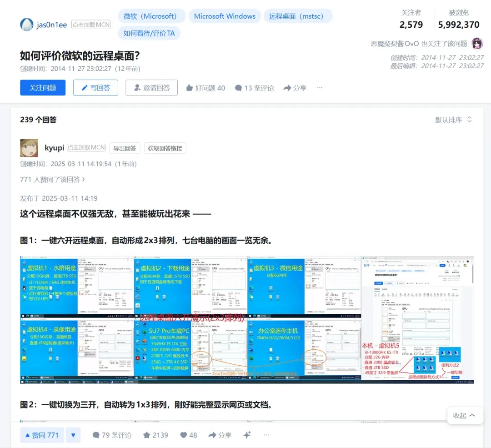The image size is (491, 448).
Task: Click the downvote triangle button
Action: [x=73, y=435]
